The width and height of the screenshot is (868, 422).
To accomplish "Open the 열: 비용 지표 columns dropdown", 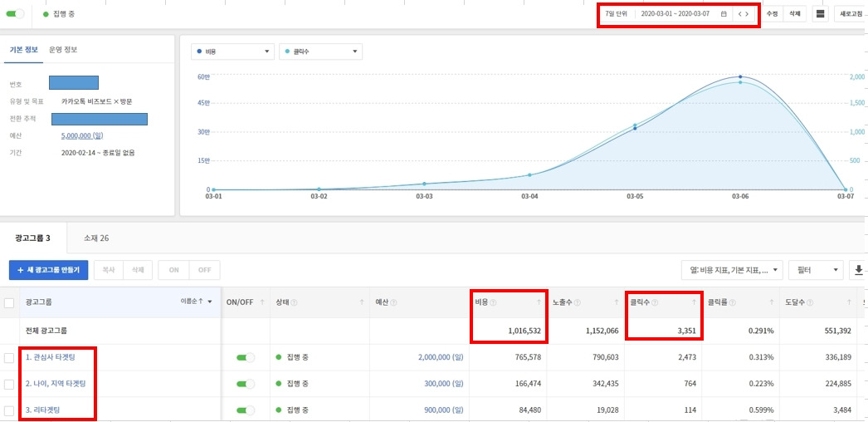I will (x=733, y=270).
